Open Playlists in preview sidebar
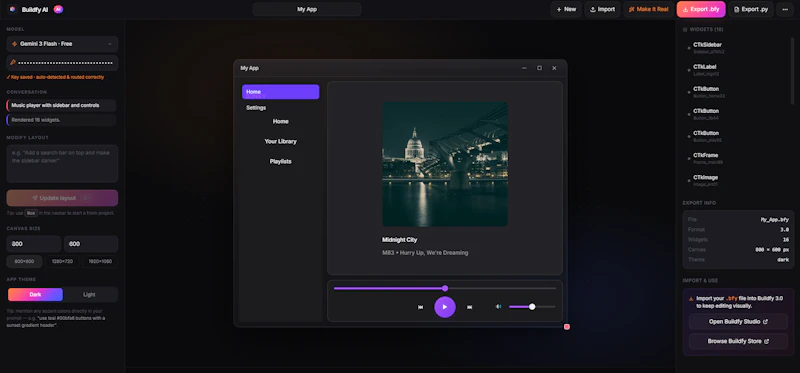 coord(281,161)
